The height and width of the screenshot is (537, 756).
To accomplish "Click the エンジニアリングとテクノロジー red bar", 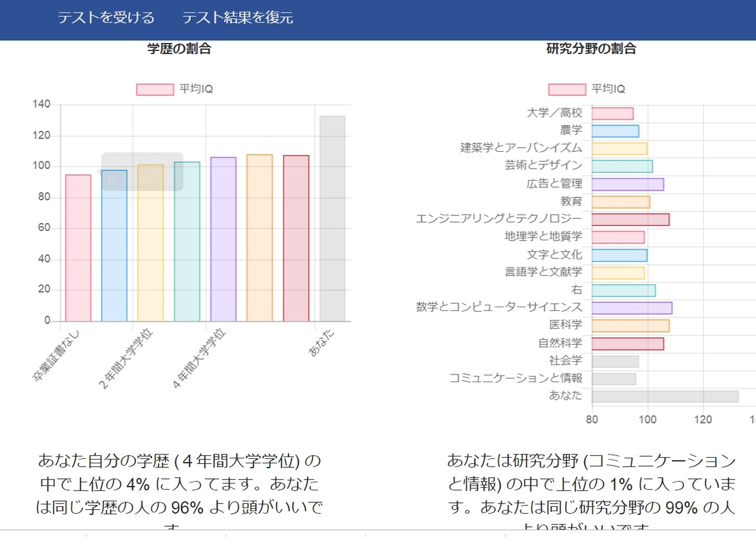I will 631,220.
